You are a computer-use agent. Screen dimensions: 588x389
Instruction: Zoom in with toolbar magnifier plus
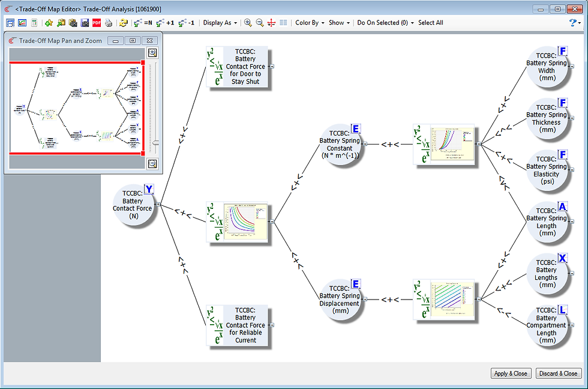pyautogui.click(x=247, y=23)
